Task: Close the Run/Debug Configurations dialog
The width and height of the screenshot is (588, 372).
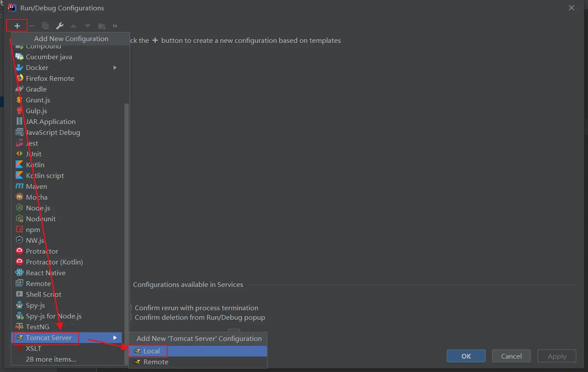Action: click(x=572, y=8)
